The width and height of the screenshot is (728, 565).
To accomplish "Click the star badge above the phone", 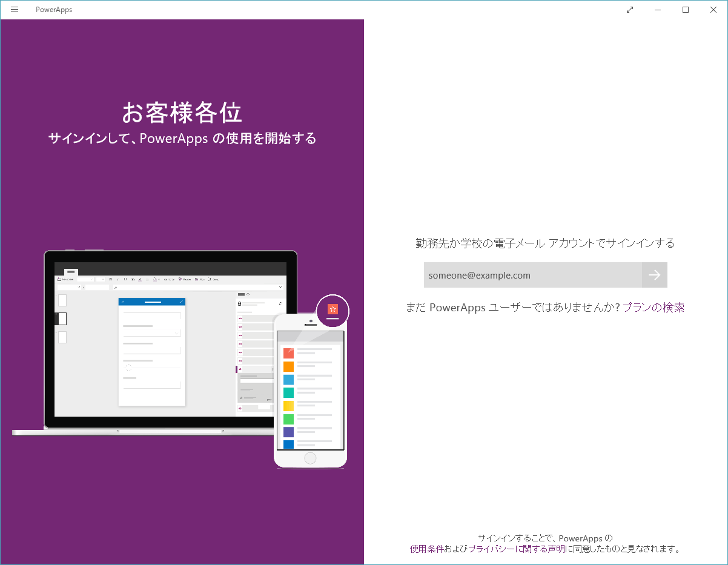I will coord(333,311).
